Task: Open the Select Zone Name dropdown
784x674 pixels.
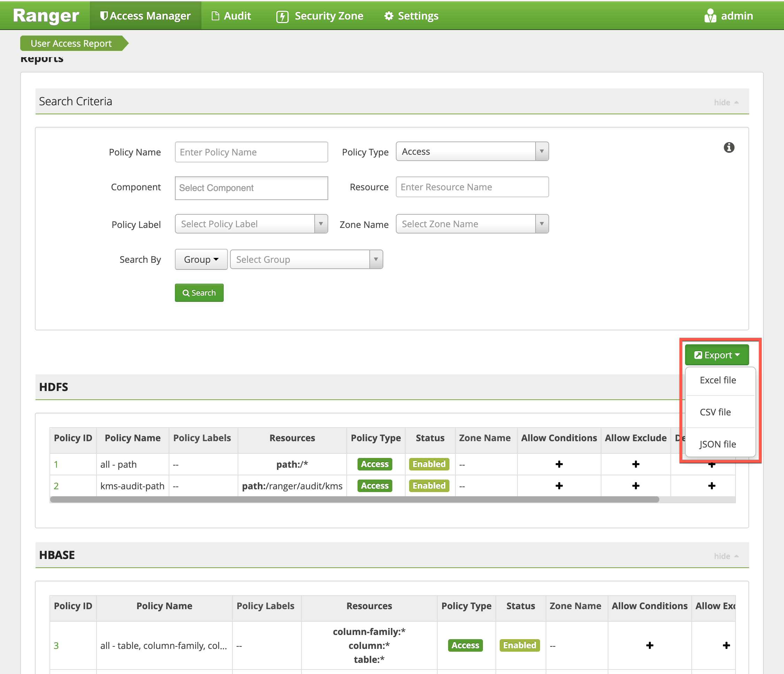Action: click(472, 224)
